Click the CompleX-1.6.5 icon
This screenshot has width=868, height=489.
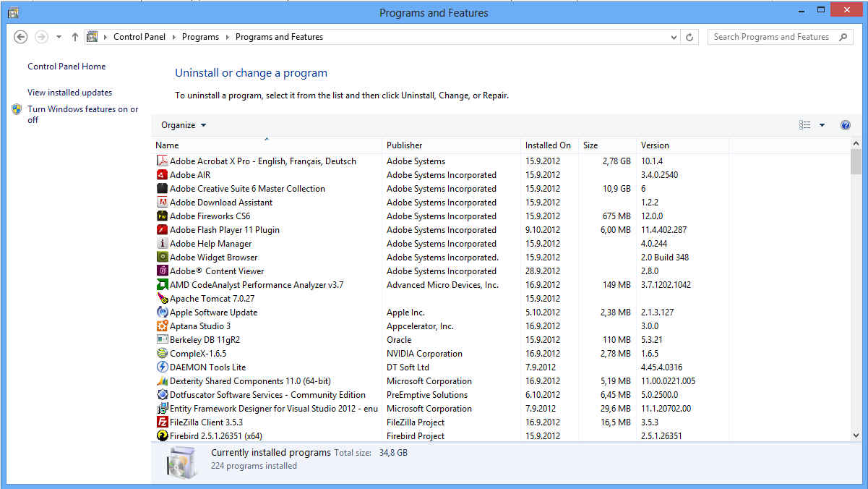coord(163,354)
